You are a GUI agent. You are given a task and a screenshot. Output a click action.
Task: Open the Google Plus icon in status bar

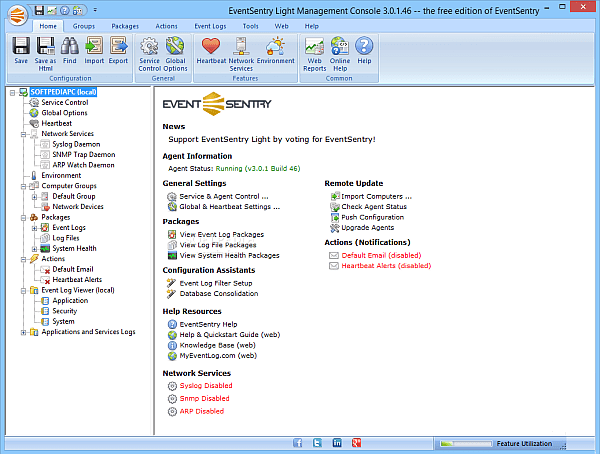click(x=357, y=443)
